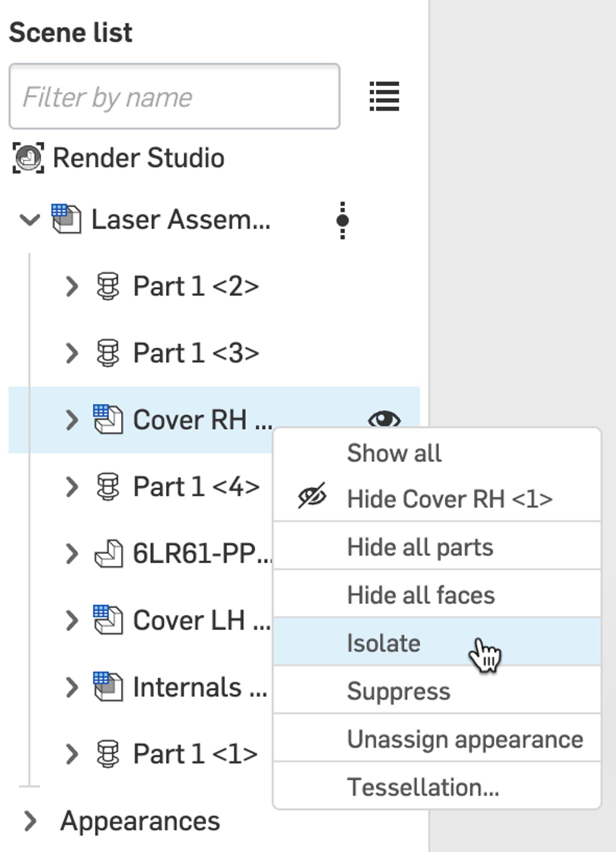616x852 pixels.
Task: Click the configuration icon beside Laser Assembly
Action: 342,220
